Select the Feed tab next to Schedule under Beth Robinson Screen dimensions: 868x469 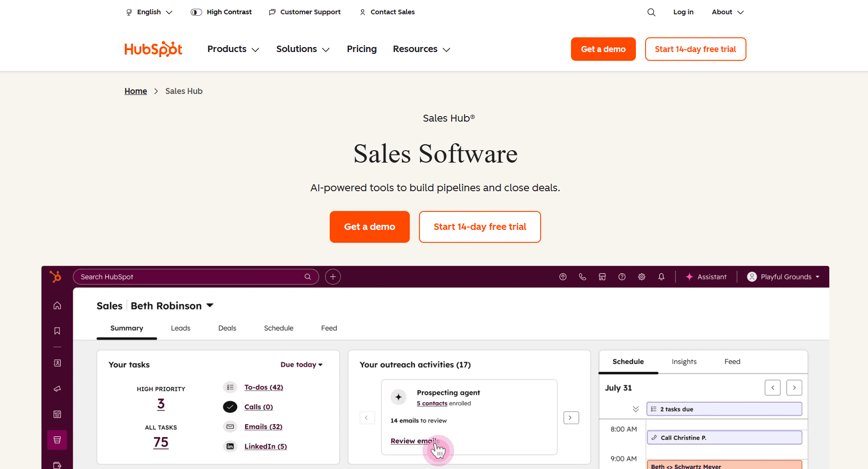click(329, 328)
